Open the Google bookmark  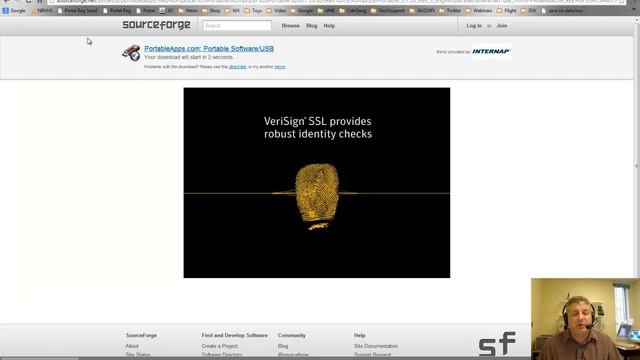pyautogui.click(x=14, y=11)
